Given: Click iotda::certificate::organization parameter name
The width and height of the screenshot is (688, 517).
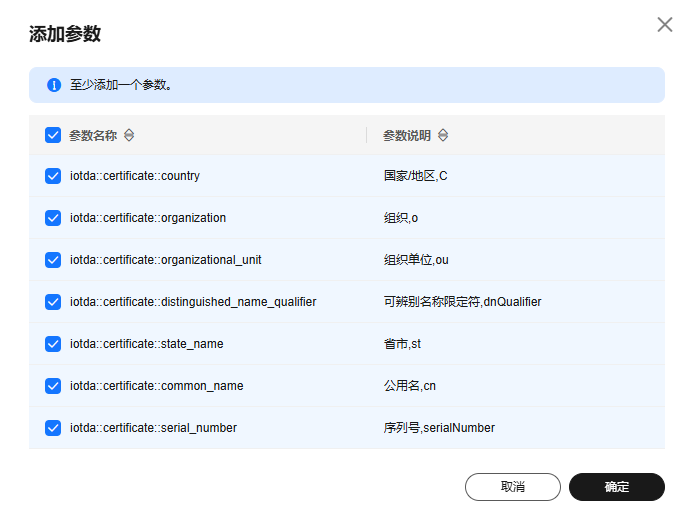Looking at the screenshot, I should [148, 218].
